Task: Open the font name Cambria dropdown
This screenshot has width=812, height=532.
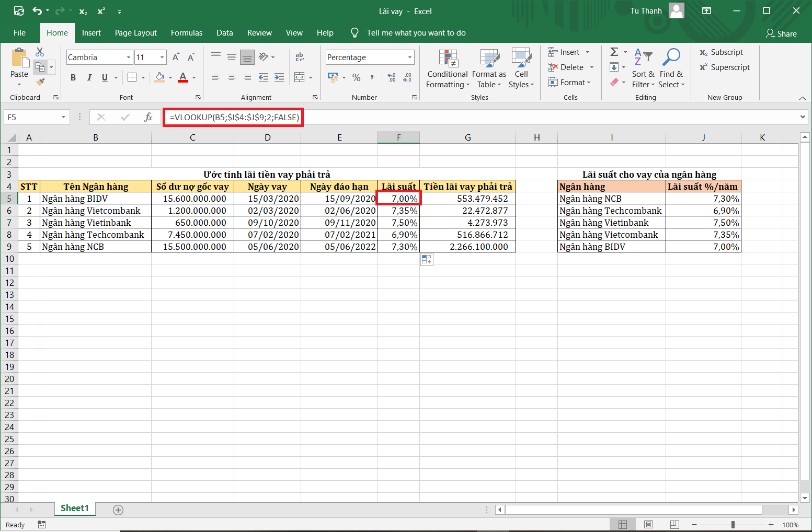Action: point(128,57)
